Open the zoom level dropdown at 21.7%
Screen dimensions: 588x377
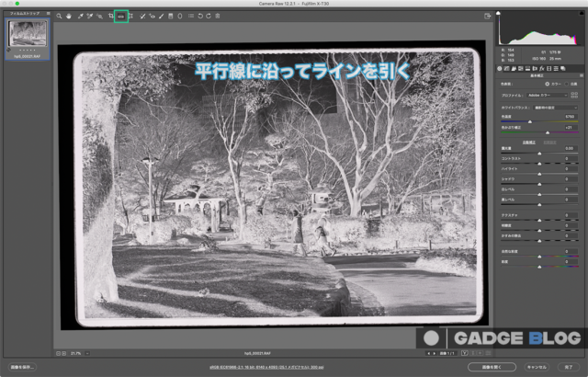(x=87, y=353)
